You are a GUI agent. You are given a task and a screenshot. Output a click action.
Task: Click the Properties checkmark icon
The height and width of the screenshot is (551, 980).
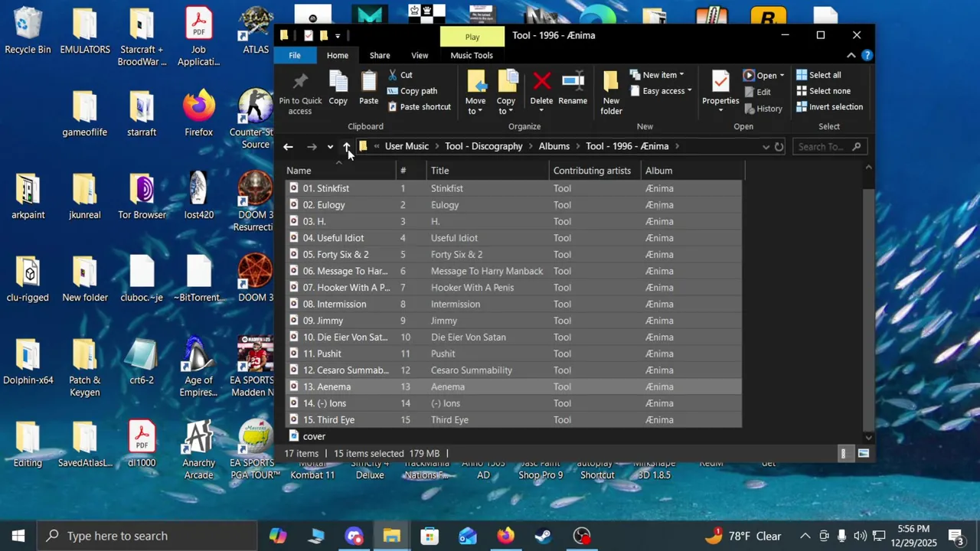720,82
